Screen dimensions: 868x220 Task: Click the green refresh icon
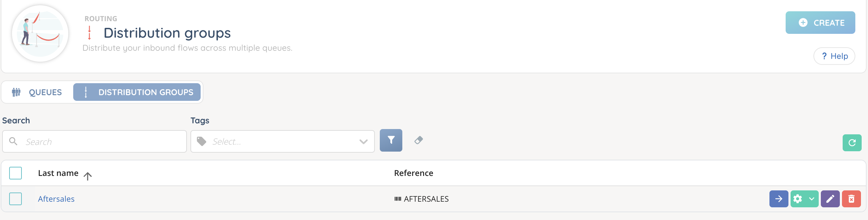point(852,143)
